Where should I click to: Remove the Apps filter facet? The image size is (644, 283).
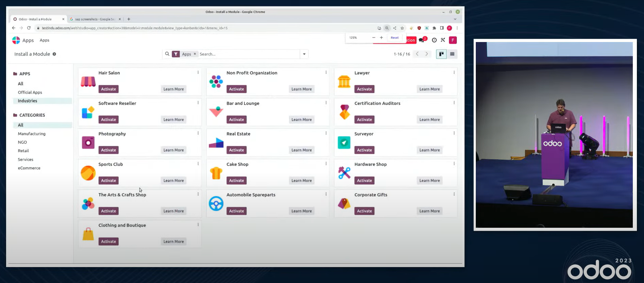[x=195, y=54]
